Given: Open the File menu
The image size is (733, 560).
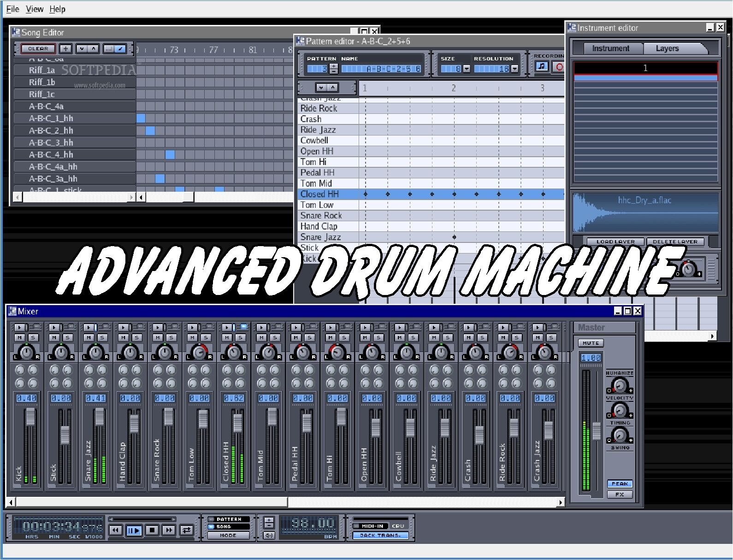Looking at the screenshot, I should [12, 9].
